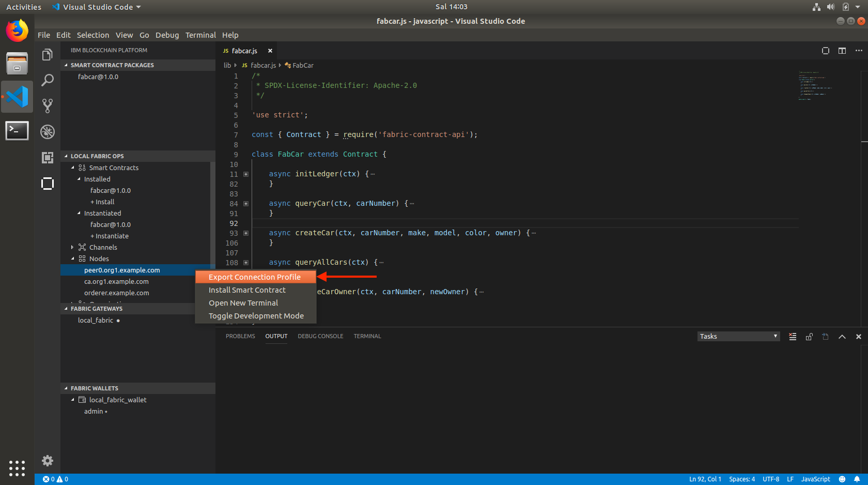The width and height of the screenshot is (868, 485).
Task: Click the feedback smiley in status bar
Action: pos(842,479)
